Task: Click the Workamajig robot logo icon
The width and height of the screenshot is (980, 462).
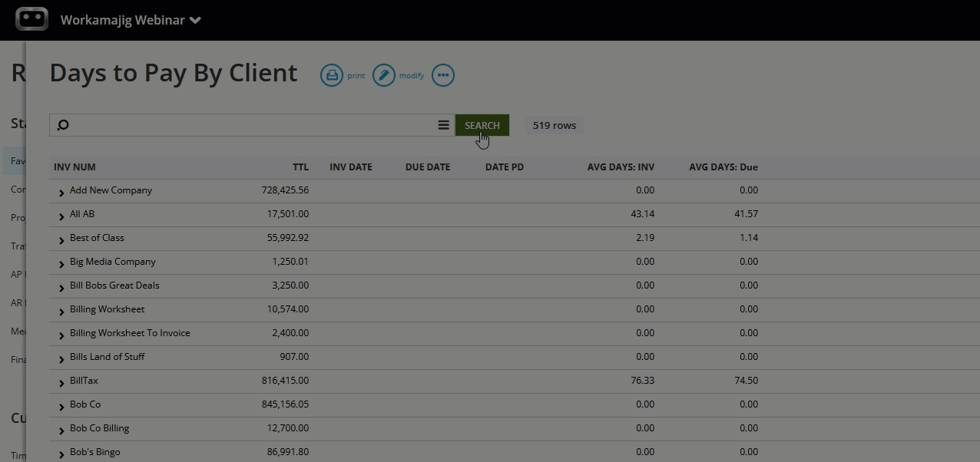Action: (x=31, y=19)
